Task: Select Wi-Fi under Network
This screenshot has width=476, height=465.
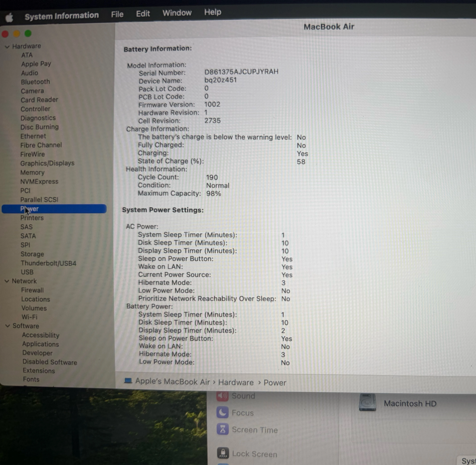Action: 29,317
